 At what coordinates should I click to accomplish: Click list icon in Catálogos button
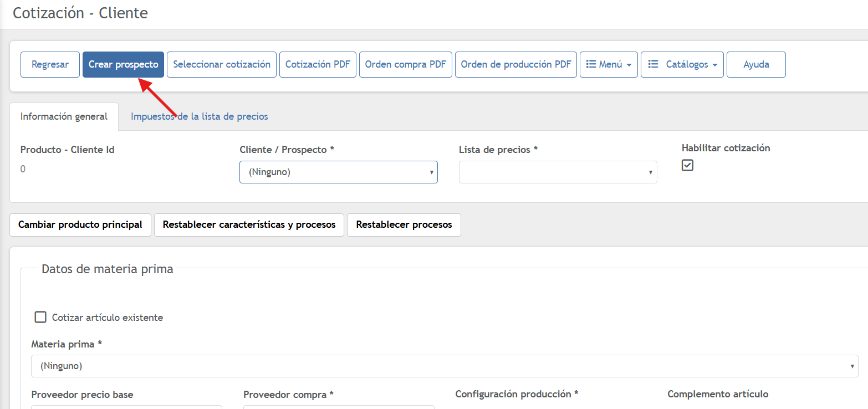tap(653, 64)
